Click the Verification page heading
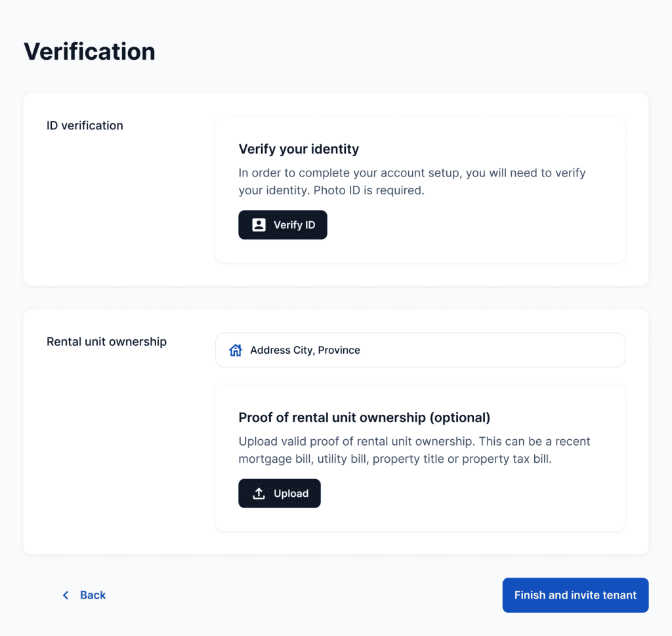 [89, 51]
